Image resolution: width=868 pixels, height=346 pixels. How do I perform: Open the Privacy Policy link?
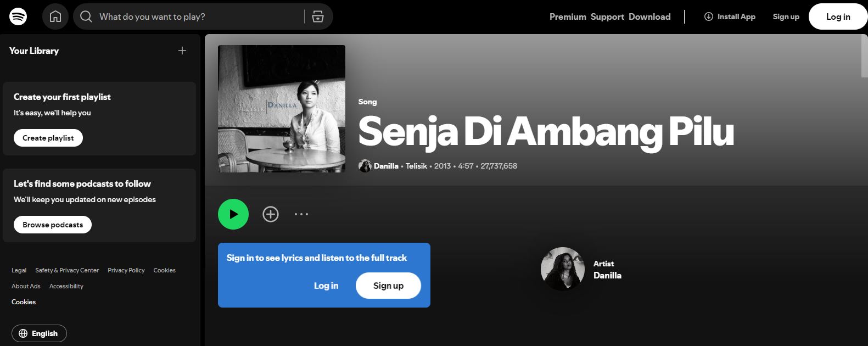point(126,270)
